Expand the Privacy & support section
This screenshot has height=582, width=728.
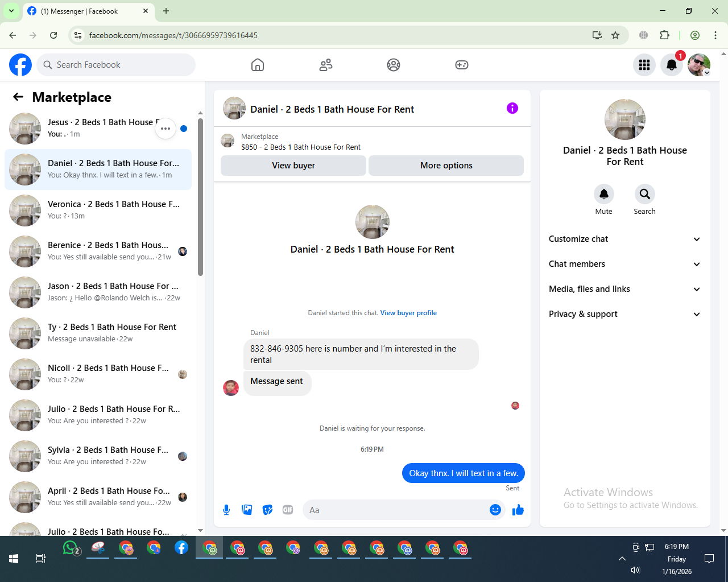(x=625, y=314)
